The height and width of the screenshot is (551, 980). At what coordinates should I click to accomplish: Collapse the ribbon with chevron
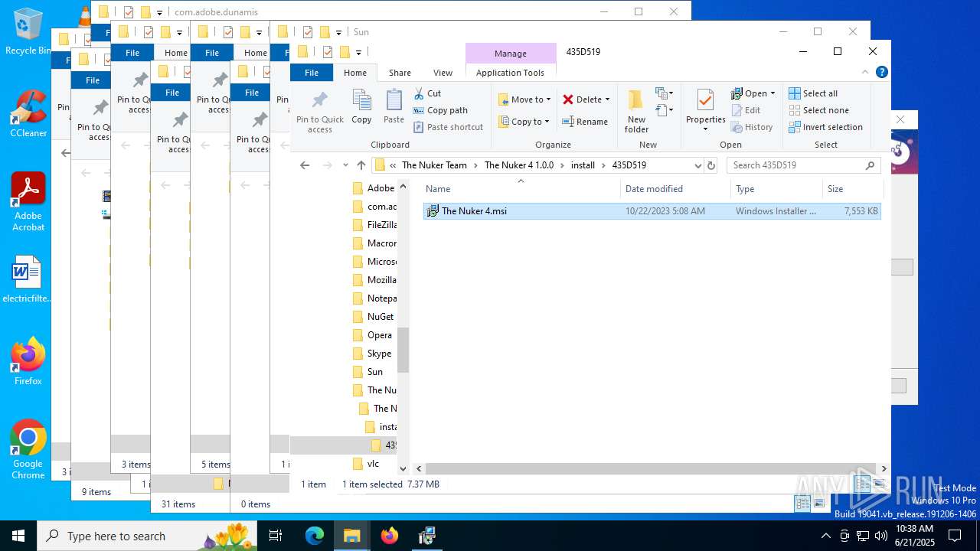tap(866, 72)
